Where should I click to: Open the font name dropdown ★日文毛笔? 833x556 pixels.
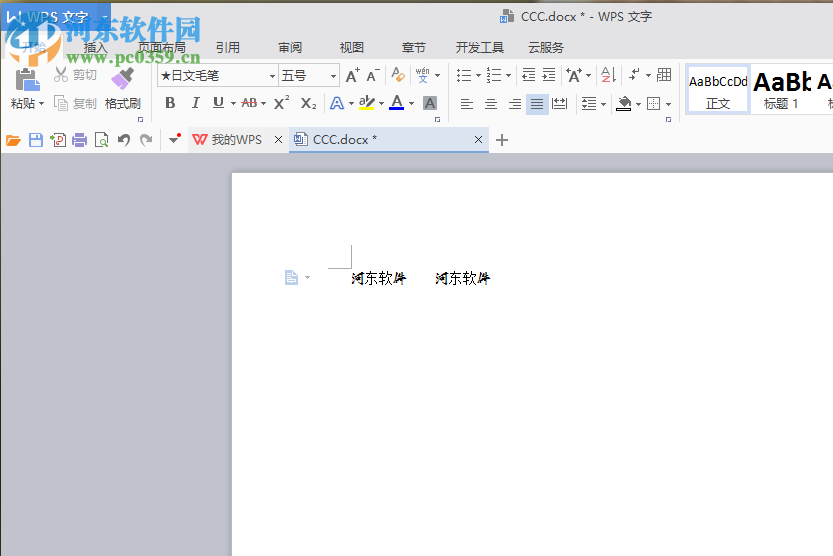[272, 76]
